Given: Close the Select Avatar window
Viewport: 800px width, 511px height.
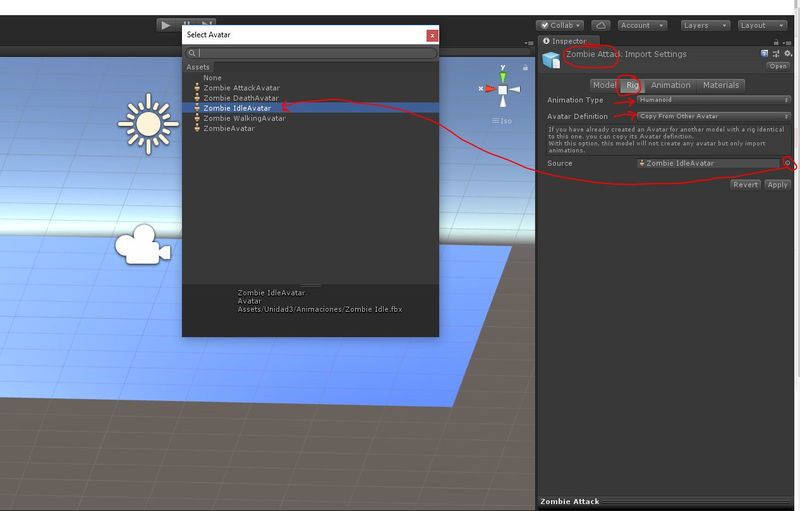Looking at the screenshot, I should (432, 35).
